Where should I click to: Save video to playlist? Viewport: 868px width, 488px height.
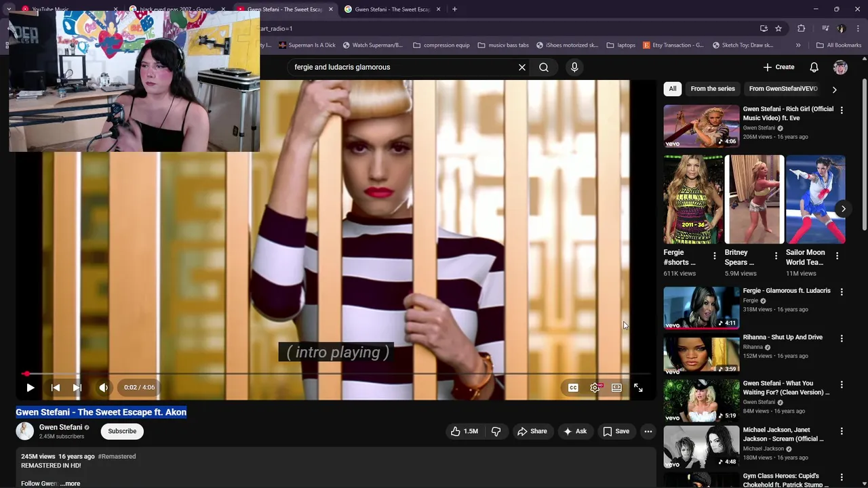[616, 431]
